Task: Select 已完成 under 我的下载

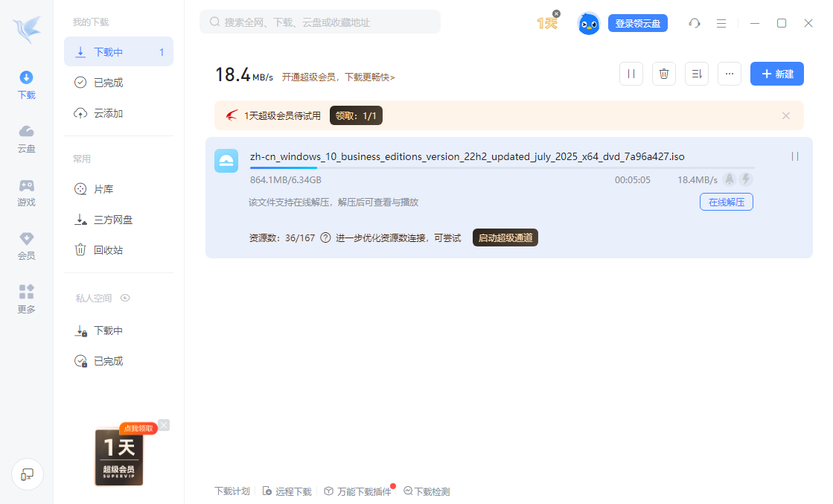Action: [118, 83]
